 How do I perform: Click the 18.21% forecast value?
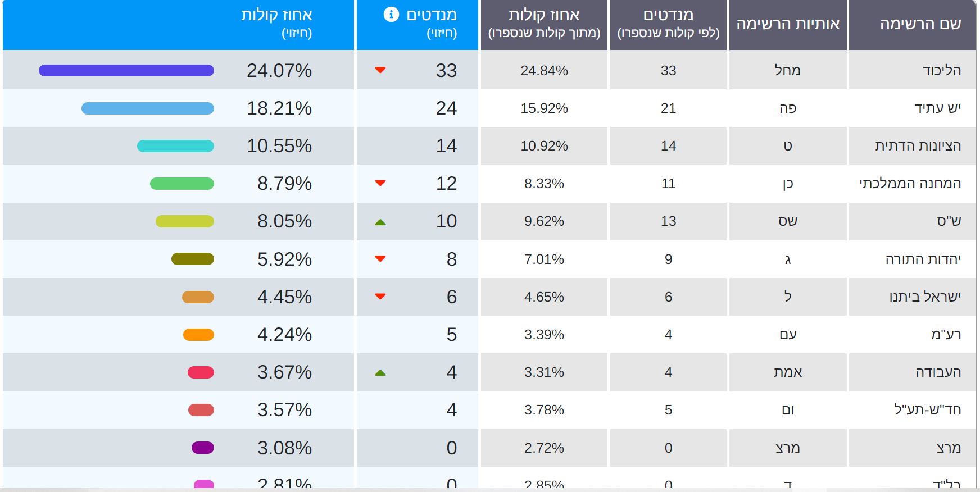(x=279, y=108)
